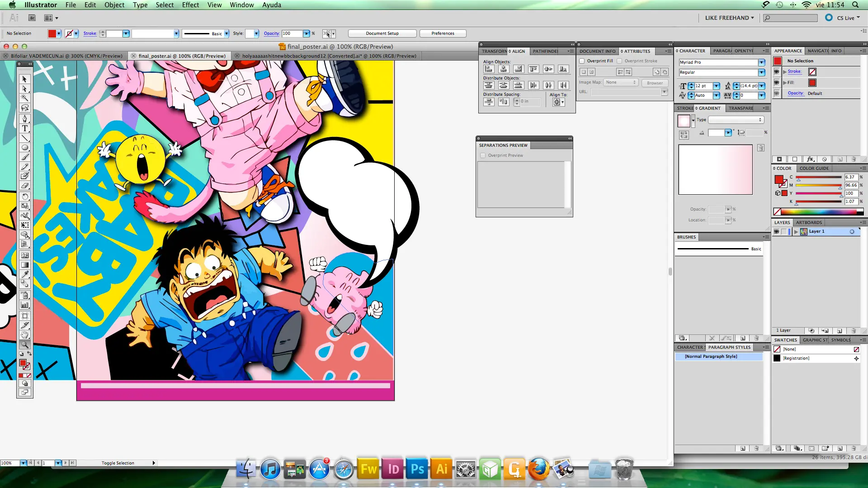Select the Pen tool
Screen dimensions: 868x488
click(x=24, y=119)
